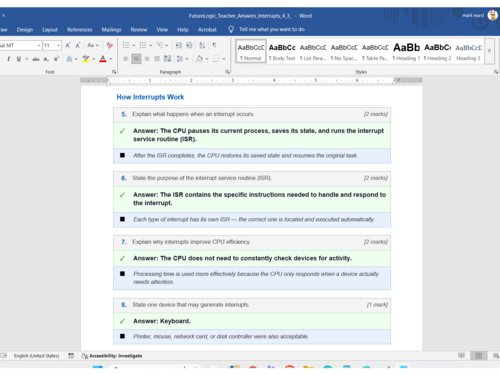
Task: Click the Answer: Keyboard. text
Action: point(162,321)
